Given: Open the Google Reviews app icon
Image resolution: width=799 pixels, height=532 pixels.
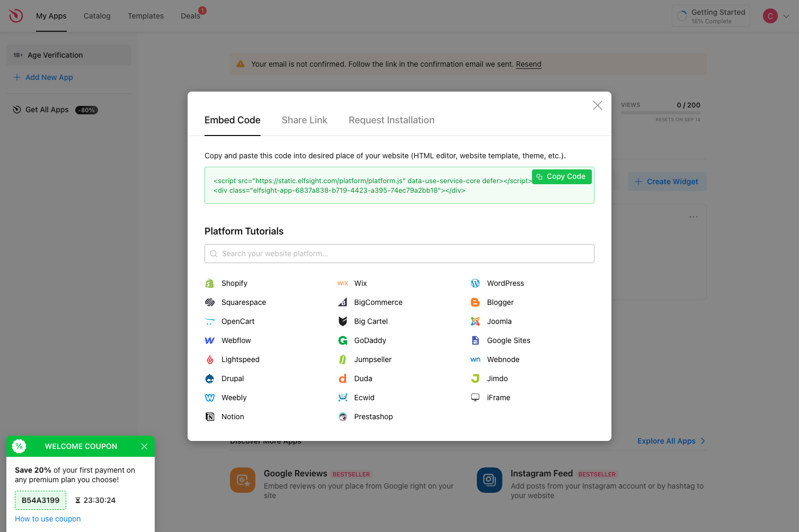Looking at the screenshot, I should click(x=243, y=480).
